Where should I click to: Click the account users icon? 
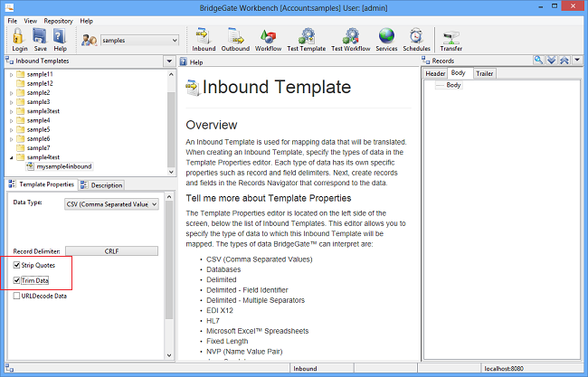pyautogui.click(x=90, y=40)
